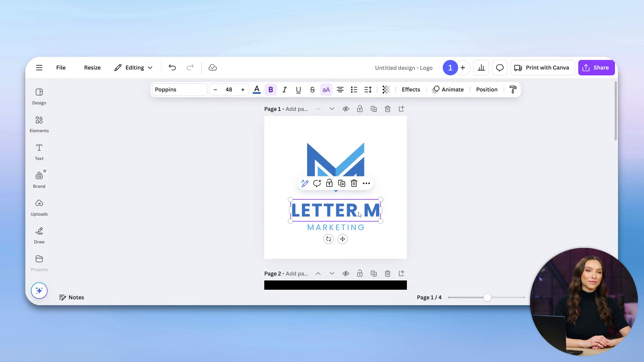The width and height of the screenshot is (644, 362).
Task: Hide Page 1 with the eye toggle
Action: [345, 109]
